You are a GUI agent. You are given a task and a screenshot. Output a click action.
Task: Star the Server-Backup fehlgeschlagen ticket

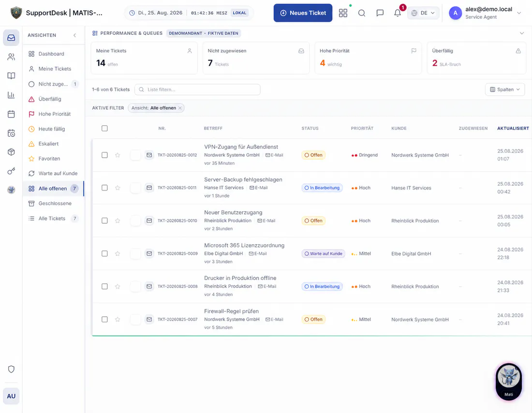point(118,188)
